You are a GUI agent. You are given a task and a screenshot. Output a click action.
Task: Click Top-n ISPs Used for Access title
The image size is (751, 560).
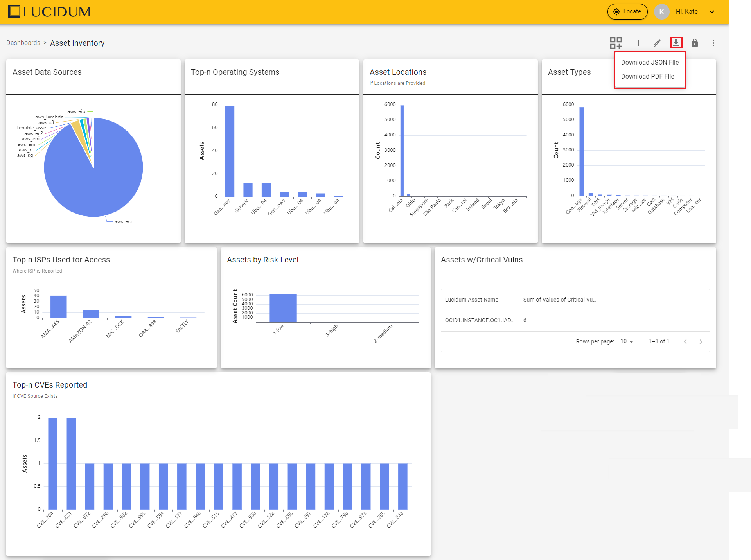(61, 260)
